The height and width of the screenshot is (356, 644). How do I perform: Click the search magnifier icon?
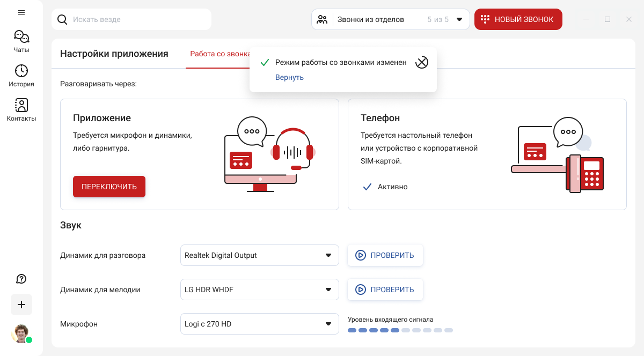click(63, 19)
